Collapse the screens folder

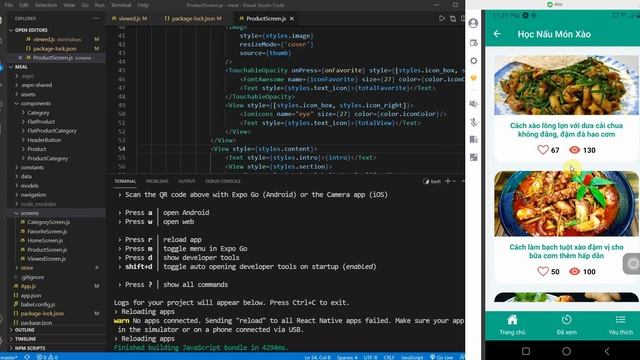[x=29, y=213]
